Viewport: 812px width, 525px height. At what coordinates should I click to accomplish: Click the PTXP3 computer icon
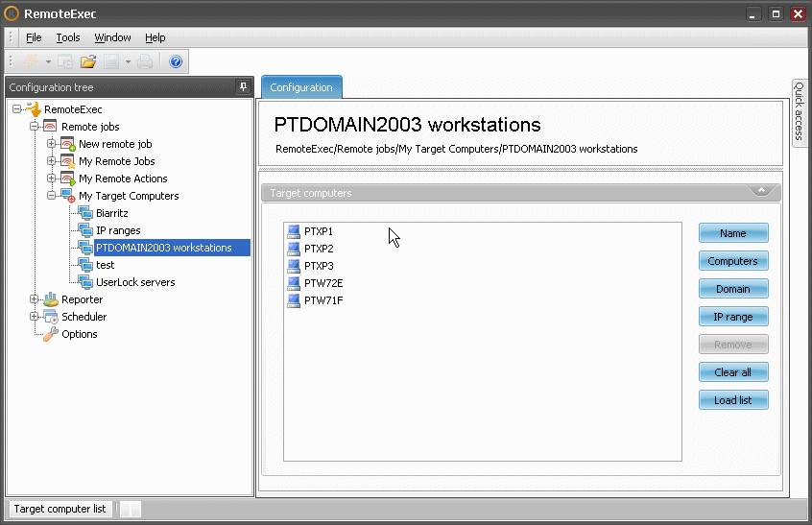coord(294,266)
